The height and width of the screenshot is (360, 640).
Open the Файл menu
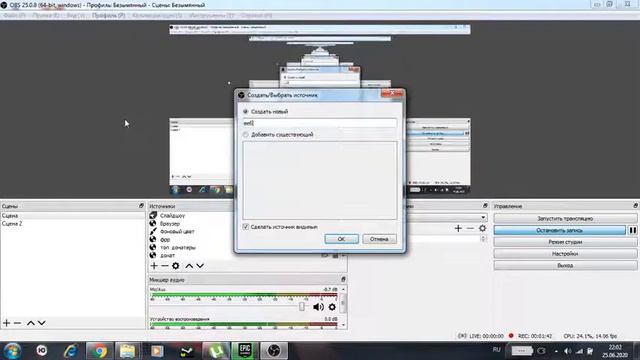click(x=14, y=16)
